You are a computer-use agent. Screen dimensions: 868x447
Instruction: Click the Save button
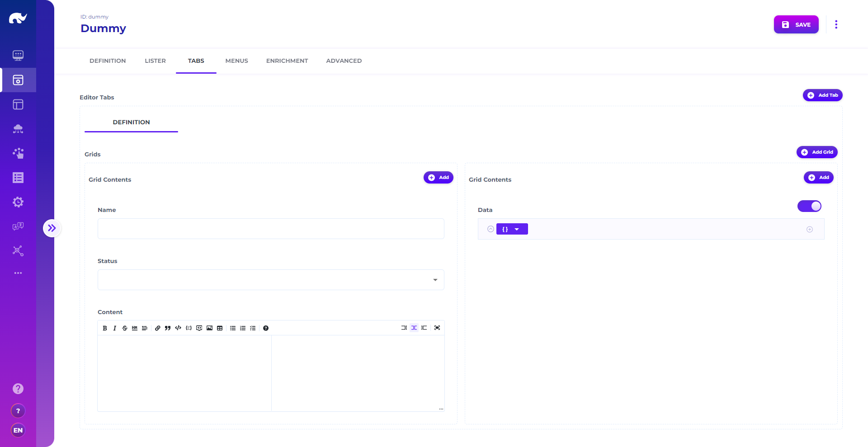point(796,24)
